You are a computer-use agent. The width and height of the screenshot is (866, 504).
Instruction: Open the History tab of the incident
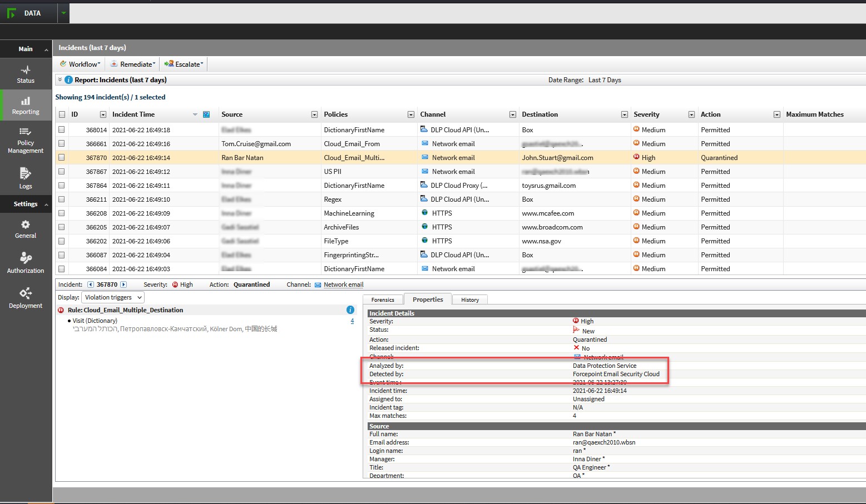click(469, 299)
